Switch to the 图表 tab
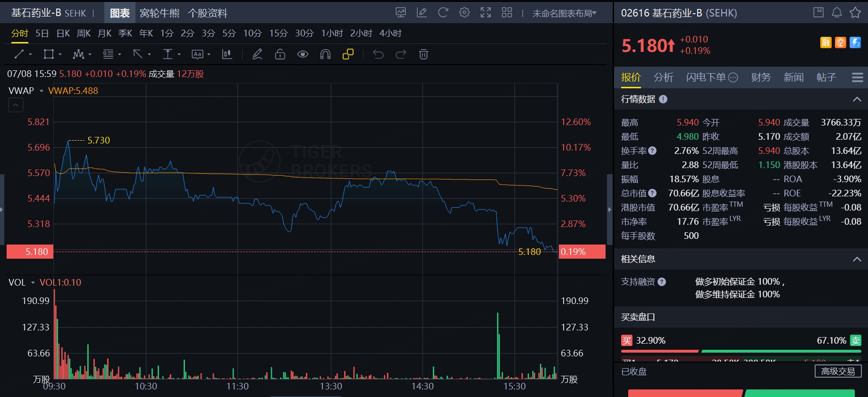The height and width of the screenshot is (397, 868). (x=120, y=13)
